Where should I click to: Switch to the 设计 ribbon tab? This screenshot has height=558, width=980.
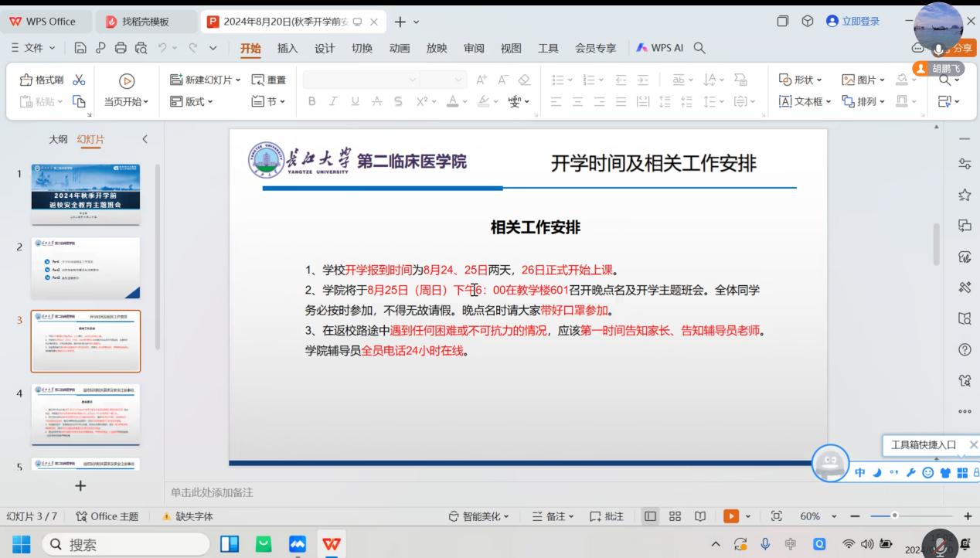pos(325,48)
